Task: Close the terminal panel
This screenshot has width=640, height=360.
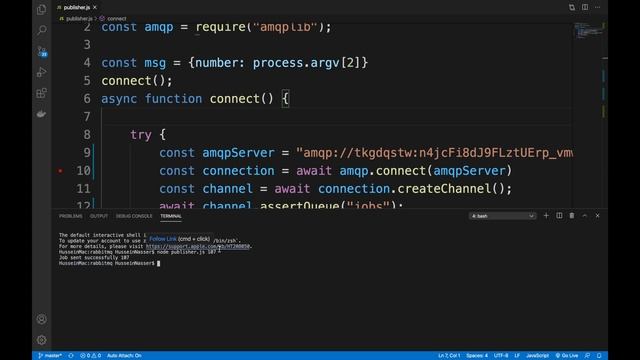Action: click(598, 216)
